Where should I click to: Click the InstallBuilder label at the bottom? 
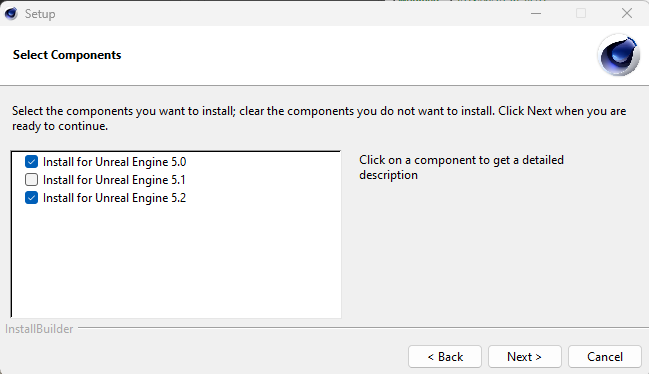tap(39, 329)
